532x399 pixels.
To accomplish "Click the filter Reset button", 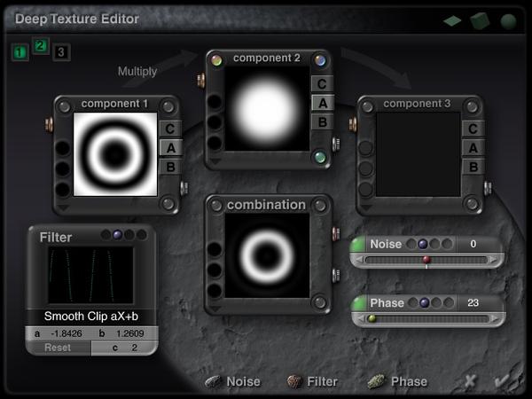I will [58, 348].
